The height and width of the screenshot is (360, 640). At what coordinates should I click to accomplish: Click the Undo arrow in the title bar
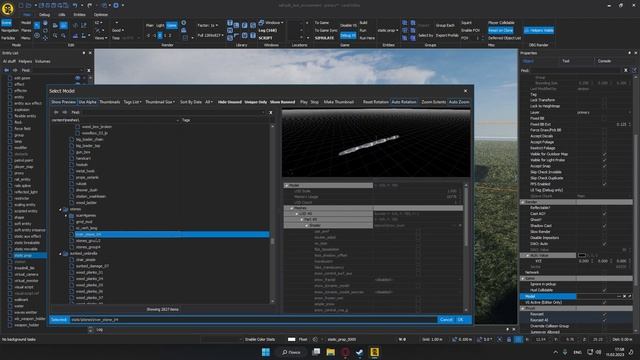tap(75, 6)
